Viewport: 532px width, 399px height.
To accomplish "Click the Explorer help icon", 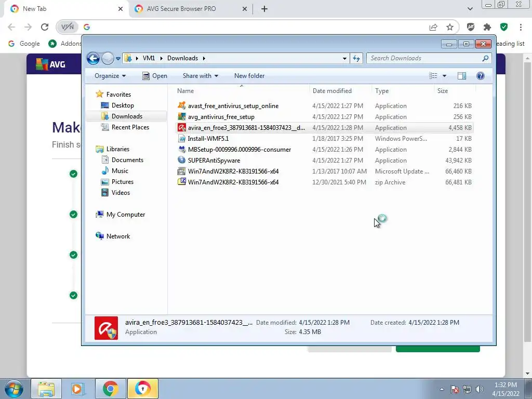I will coord(481,76).
